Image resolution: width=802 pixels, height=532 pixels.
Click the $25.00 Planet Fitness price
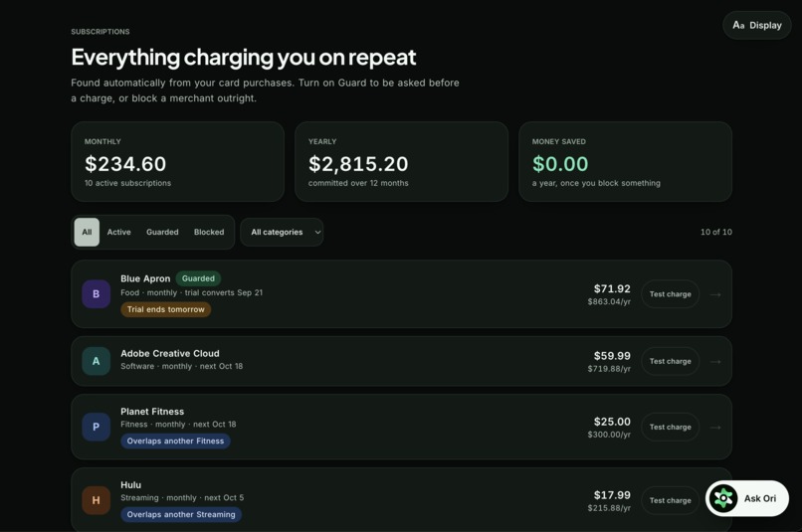(x=612, y=422)
